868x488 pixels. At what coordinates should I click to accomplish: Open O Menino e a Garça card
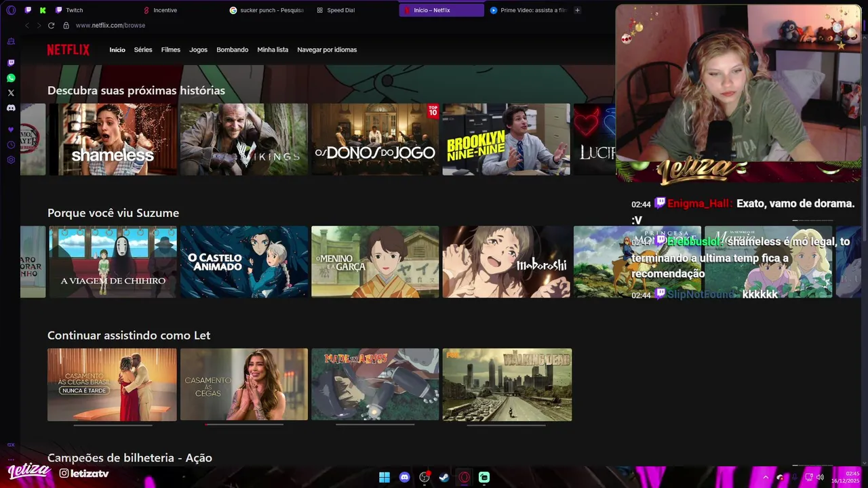click(375, 262)
